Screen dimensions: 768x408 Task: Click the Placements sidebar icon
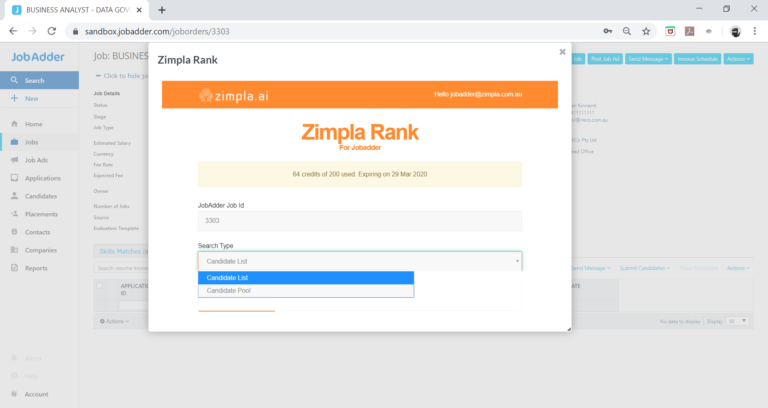pos(14,214)
